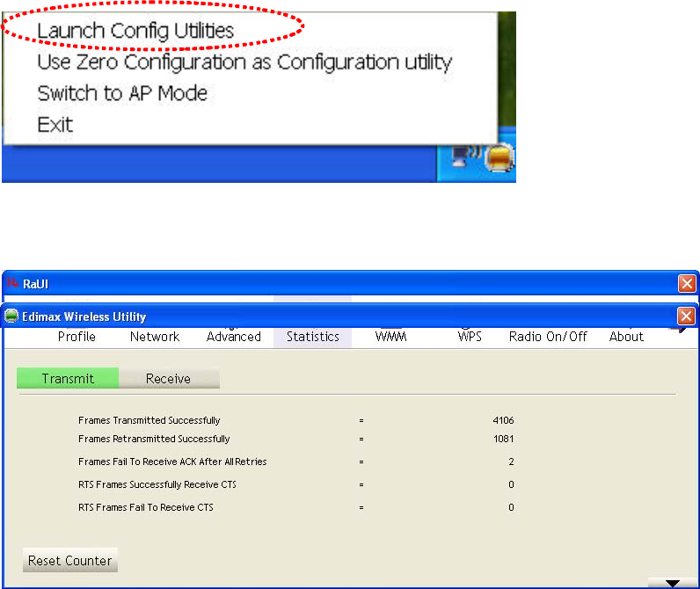Open the WMM tab

[x=391, y=337]
